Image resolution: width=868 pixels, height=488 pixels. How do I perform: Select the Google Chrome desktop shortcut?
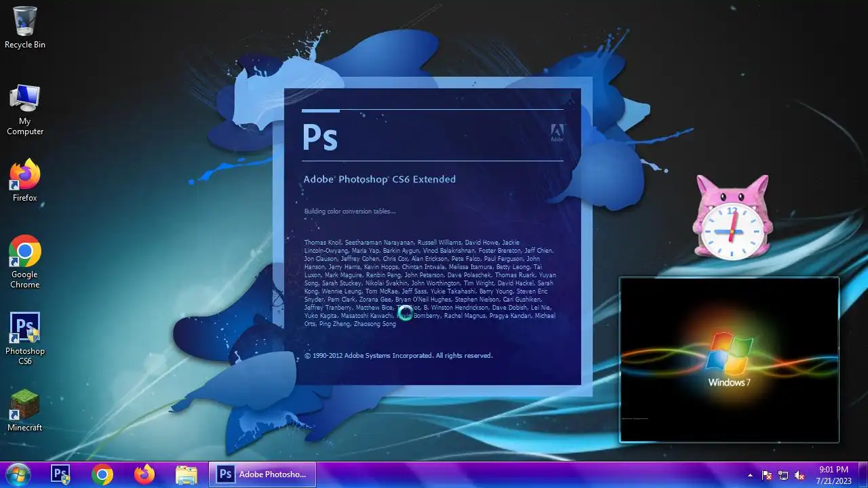(x=25, y=262)
